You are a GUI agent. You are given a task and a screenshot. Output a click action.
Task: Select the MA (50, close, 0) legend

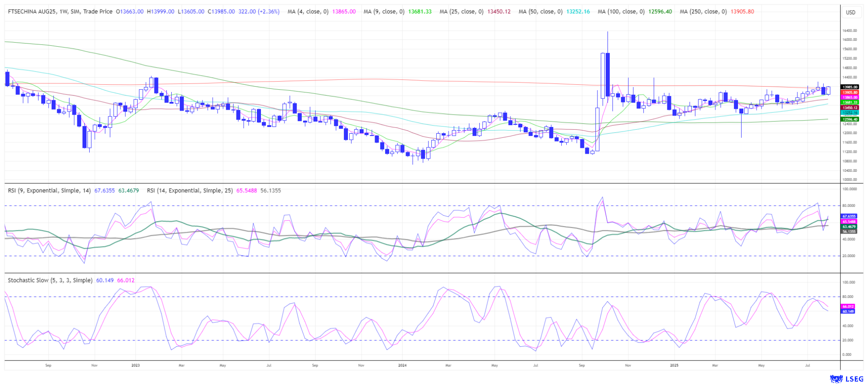click(x=540, y=12)
